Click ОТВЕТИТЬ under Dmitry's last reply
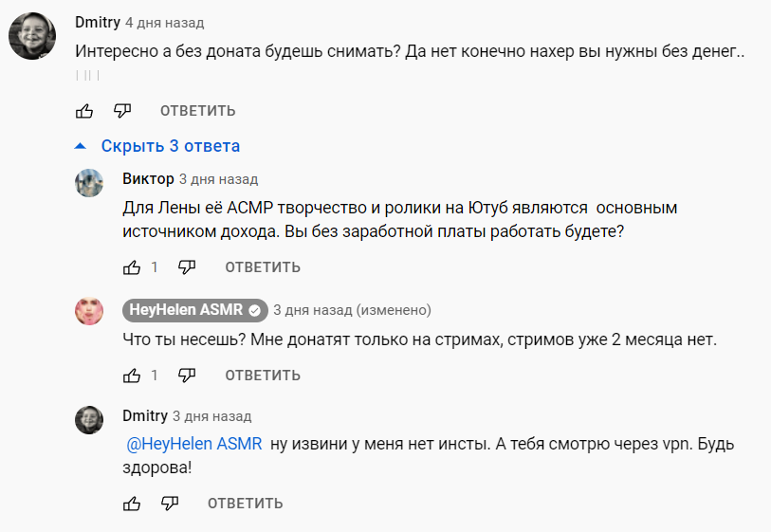771x532 pixels. pyautogui.click(x=245, y=503)
